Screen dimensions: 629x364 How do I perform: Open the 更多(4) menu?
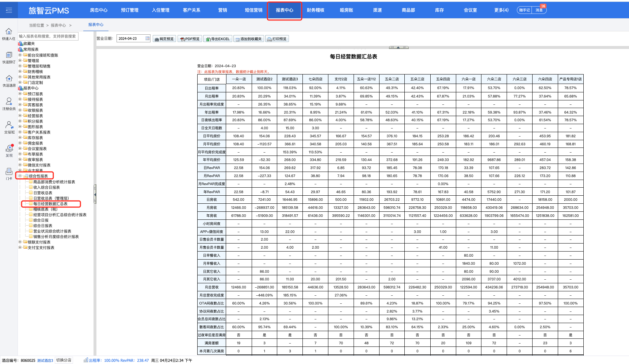click(x=501, y=10)
